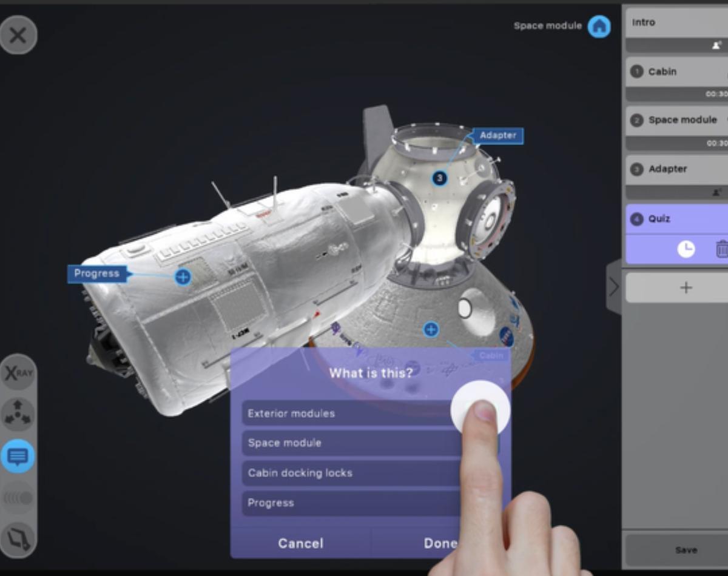The width and height of the screenshot is (728, 576).
Task: Open the Quiz step timer clock icon
Action: point(686,249)
